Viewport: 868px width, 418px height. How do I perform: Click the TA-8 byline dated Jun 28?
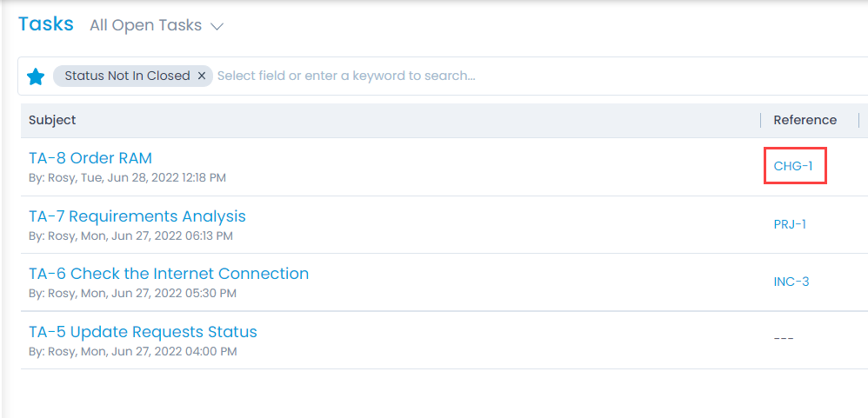127,177
